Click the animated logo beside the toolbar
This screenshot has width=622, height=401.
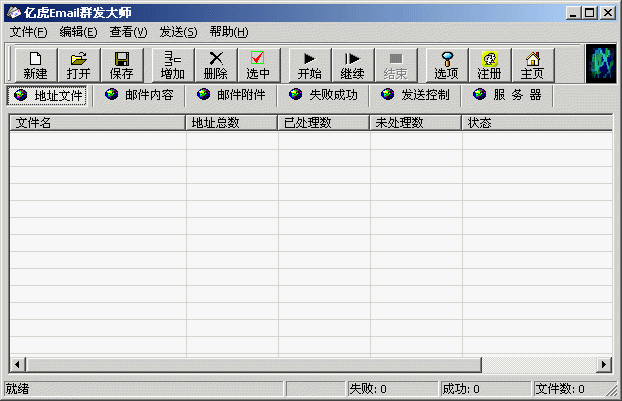(x=601, y=63)
